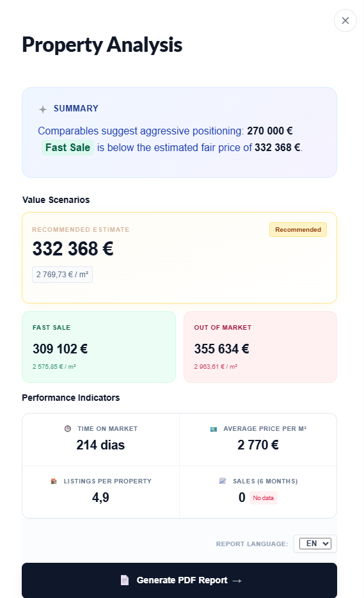
Task: Click the icon beside Average Price per M²
Action: 214,429
